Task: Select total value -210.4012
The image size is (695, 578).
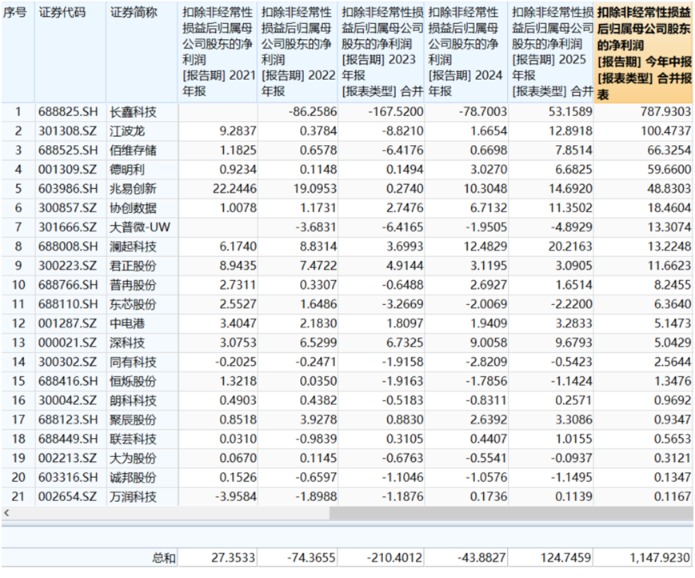Action: pos(394,558)
